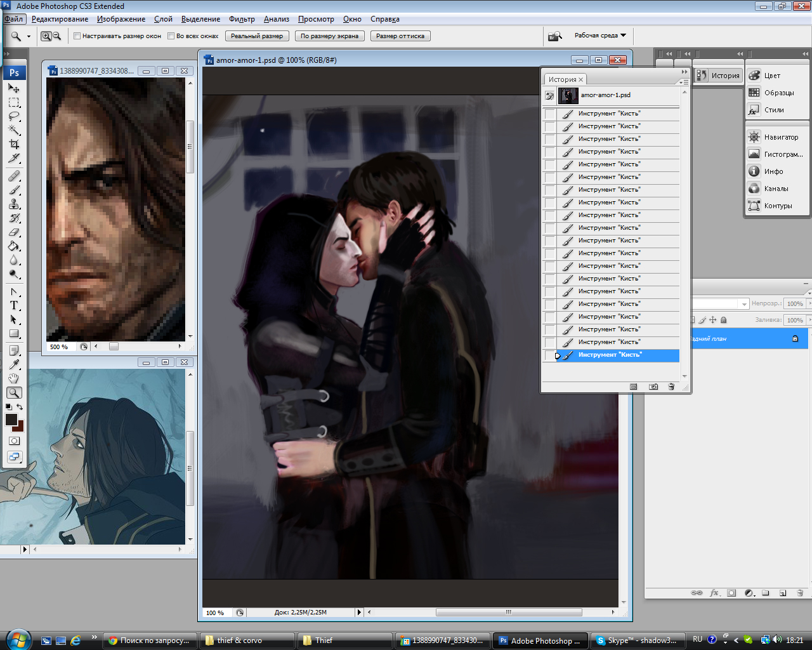812x650 pixels.
Task: Toggle Quick Mask mode
Action: 14,441
